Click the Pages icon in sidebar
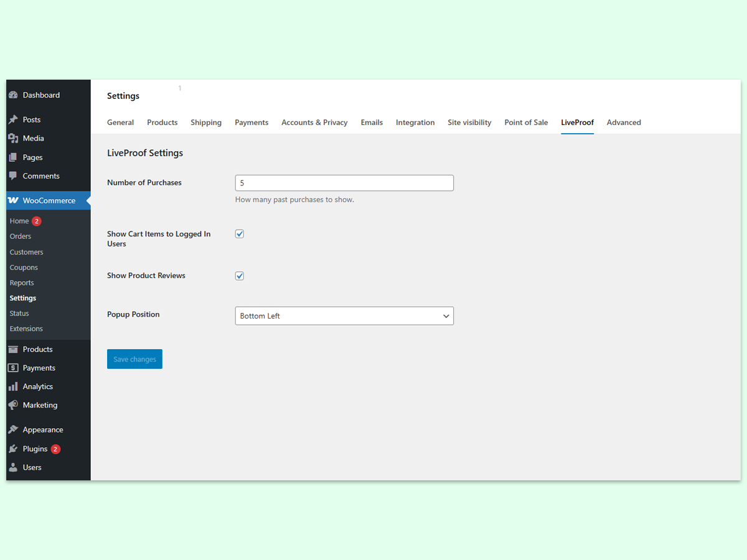 pyautogui.click(x=13, y=157)
